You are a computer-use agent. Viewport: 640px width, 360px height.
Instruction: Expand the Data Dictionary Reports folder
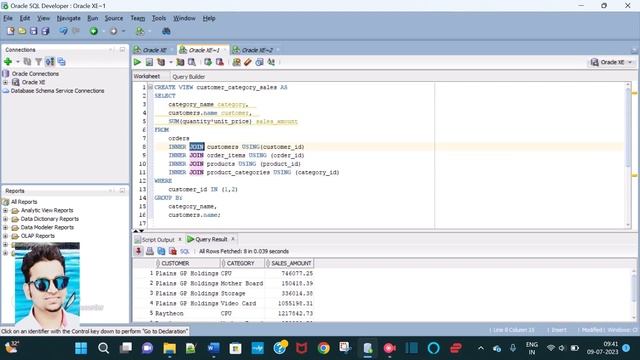tap(5, 219)
